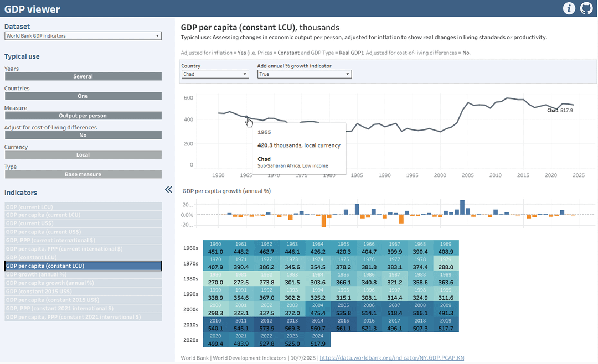
Task: Open the GitHub icon link
Action: click(586, 8)
